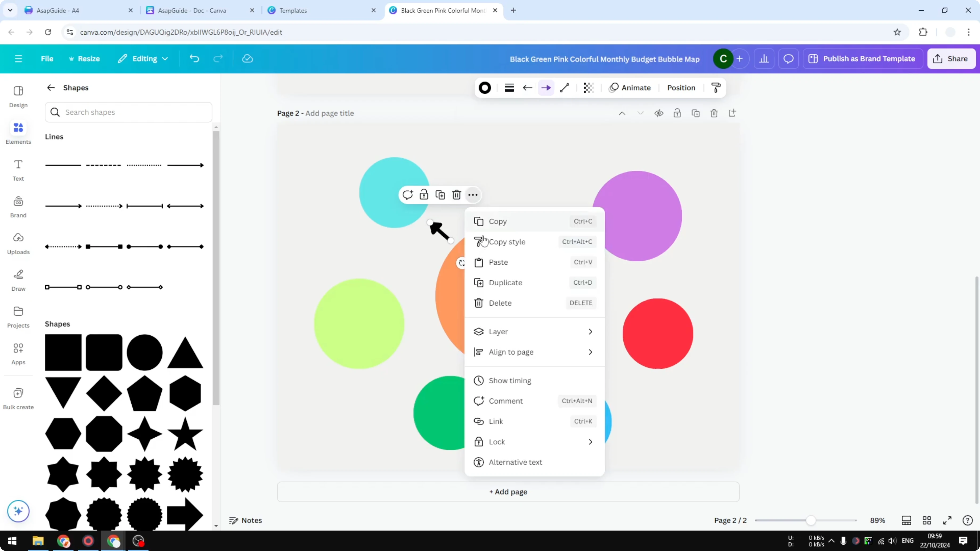Screen dimensions: 980x551
Task: Open the Editing mode dropdown
Action: click(143, 59)
